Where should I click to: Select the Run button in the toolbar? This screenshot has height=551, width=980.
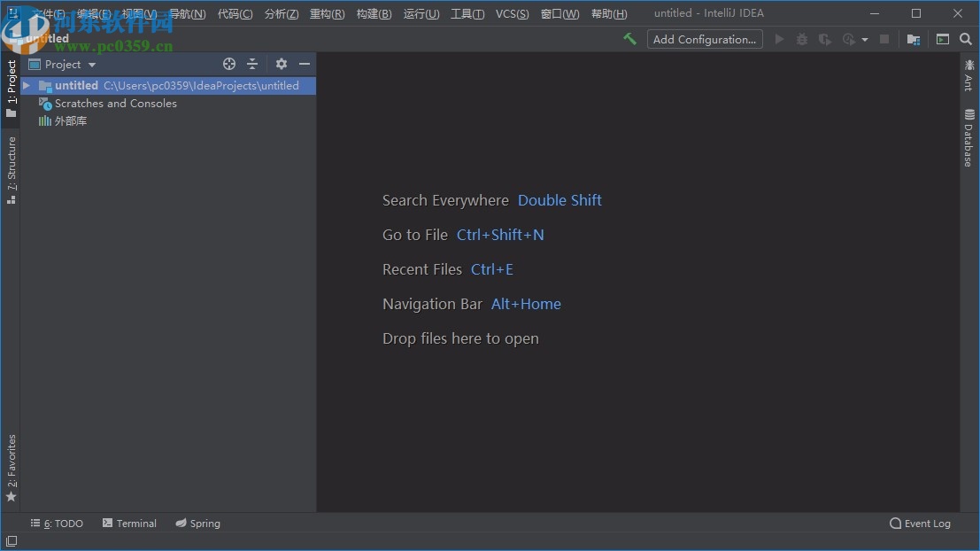(778, 39)
